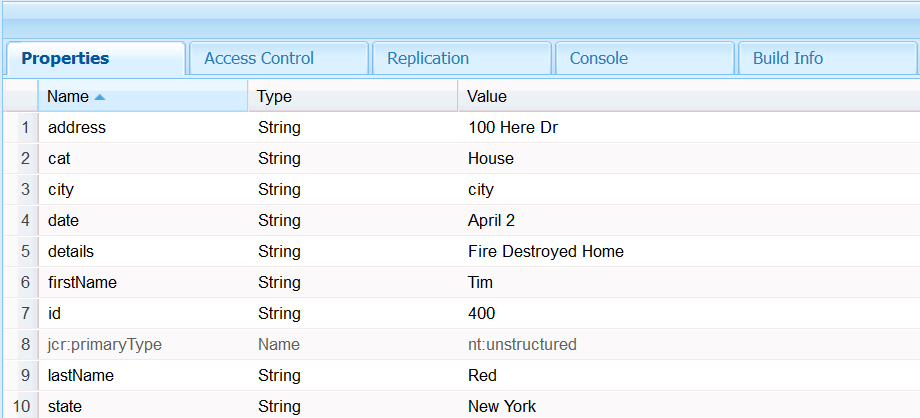
Task: Open the Replication tab
Action: coord(428,58)
